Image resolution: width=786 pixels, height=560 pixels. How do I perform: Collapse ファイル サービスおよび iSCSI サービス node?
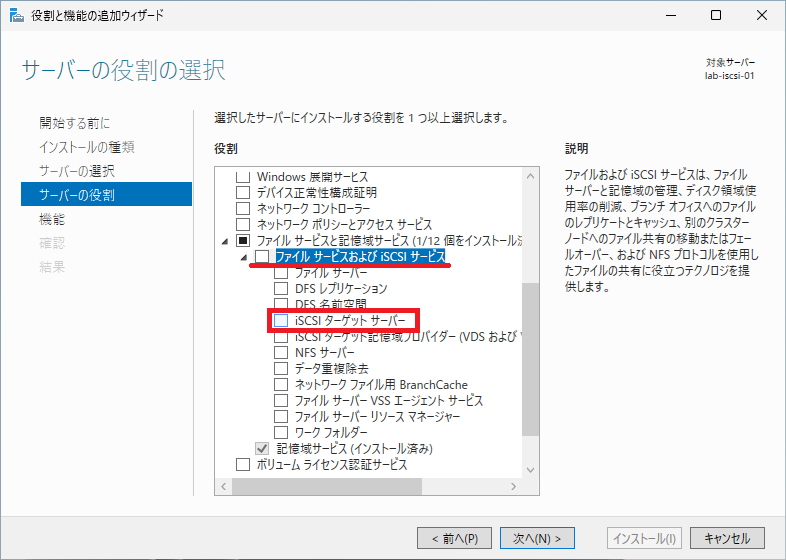244,257
